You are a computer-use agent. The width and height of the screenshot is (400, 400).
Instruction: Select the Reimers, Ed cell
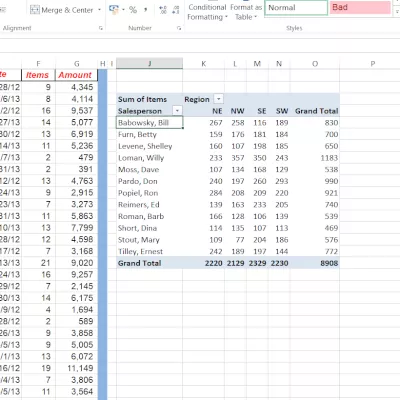click(149, 204)
